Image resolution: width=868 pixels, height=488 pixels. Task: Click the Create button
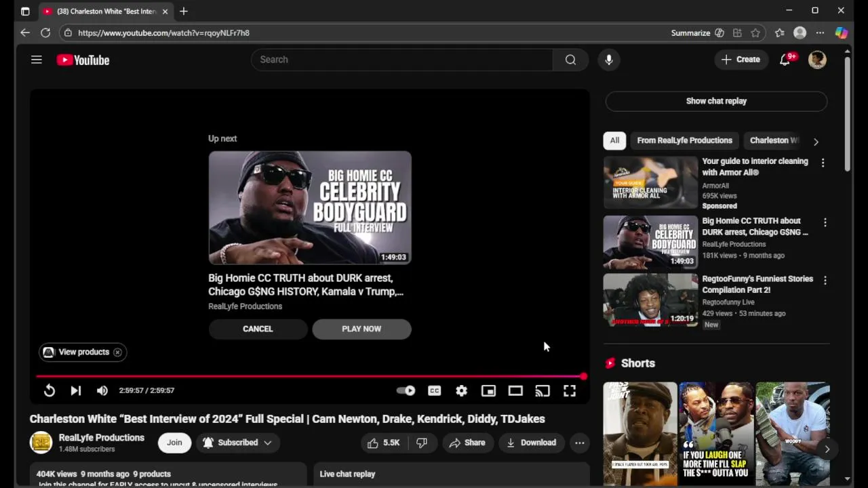click(741, 60)
